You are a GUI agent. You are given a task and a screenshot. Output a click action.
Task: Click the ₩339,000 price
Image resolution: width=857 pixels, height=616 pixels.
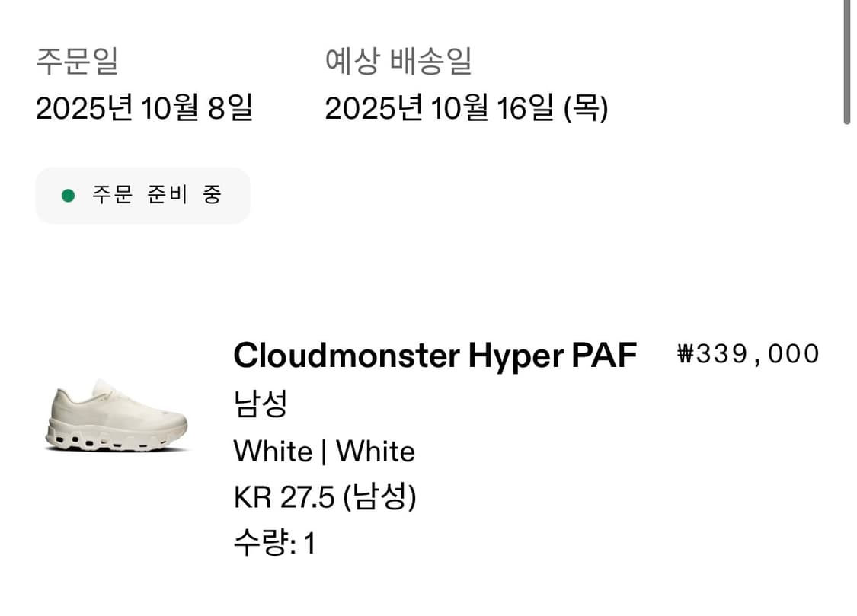748,354
